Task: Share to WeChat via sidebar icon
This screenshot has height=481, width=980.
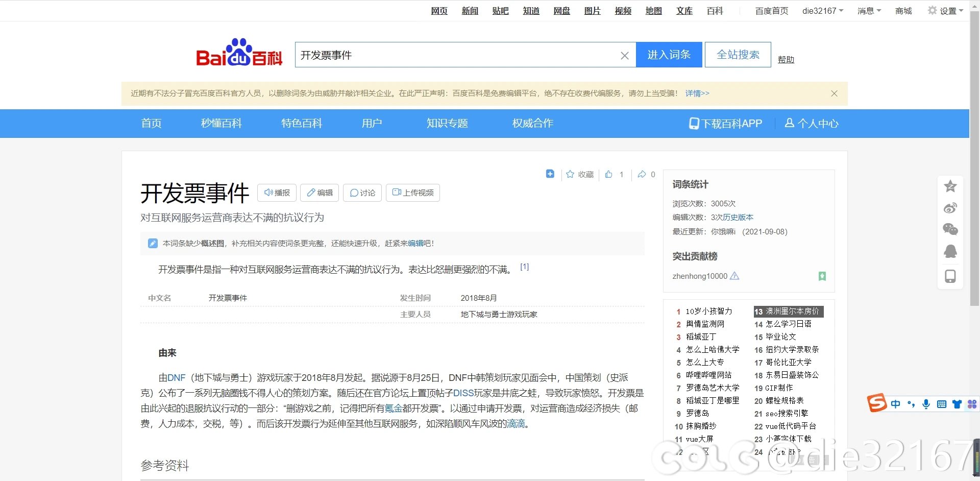Action: [950, 229]
